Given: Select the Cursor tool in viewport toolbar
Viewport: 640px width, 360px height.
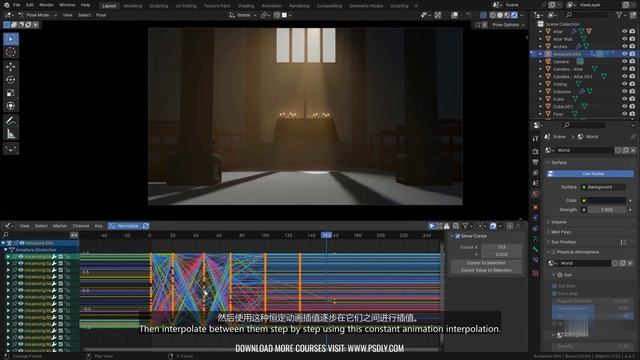Looking at the screenshot, I should (11, 52).
